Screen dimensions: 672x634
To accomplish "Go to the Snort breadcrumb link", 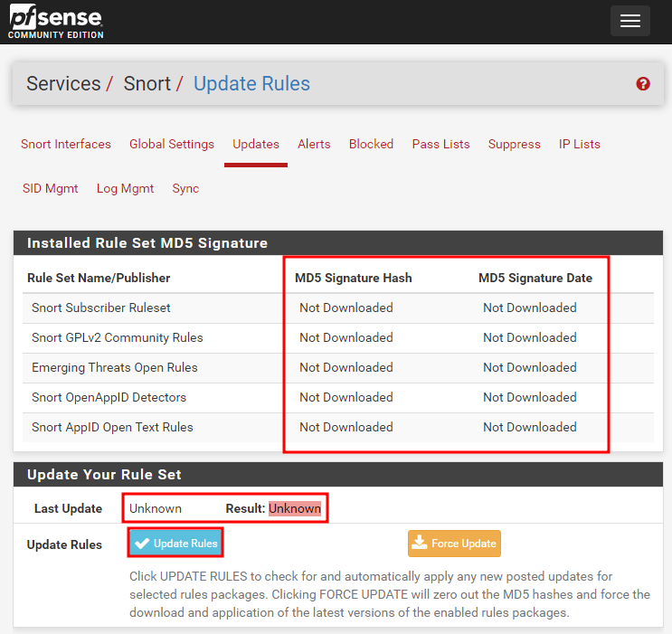I will [147, 84].
